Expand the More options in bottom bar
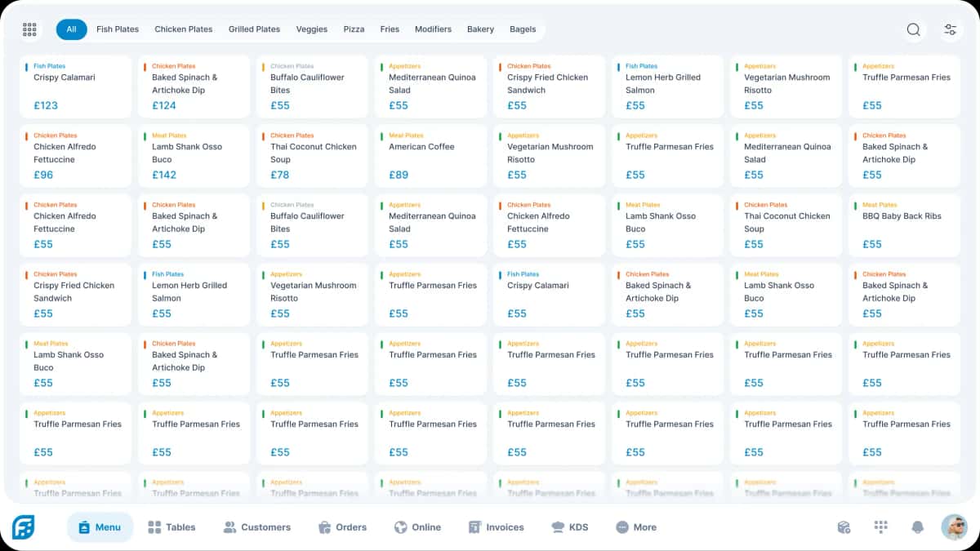980x551 pixels. [636, 527]
